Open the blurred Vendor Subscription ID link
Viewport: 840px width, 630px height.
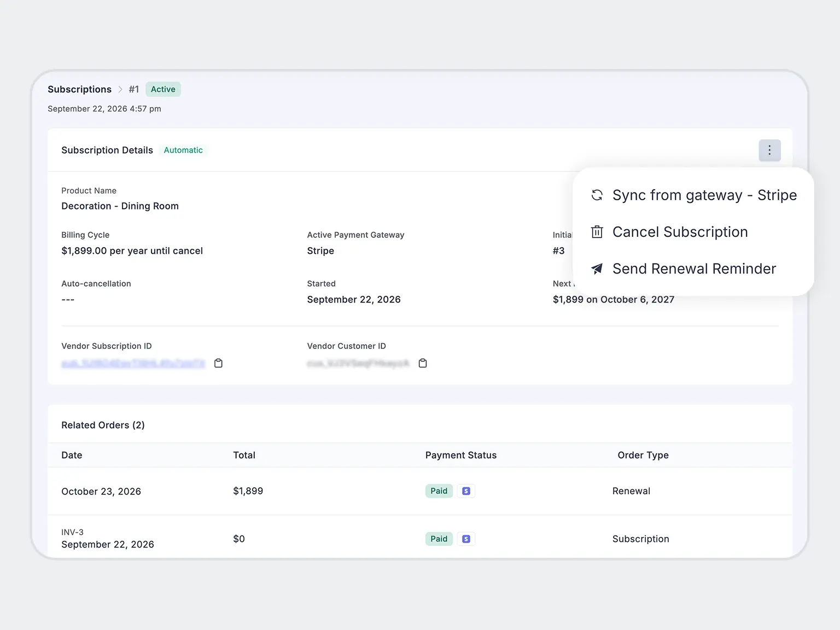[x=133, y=363]
